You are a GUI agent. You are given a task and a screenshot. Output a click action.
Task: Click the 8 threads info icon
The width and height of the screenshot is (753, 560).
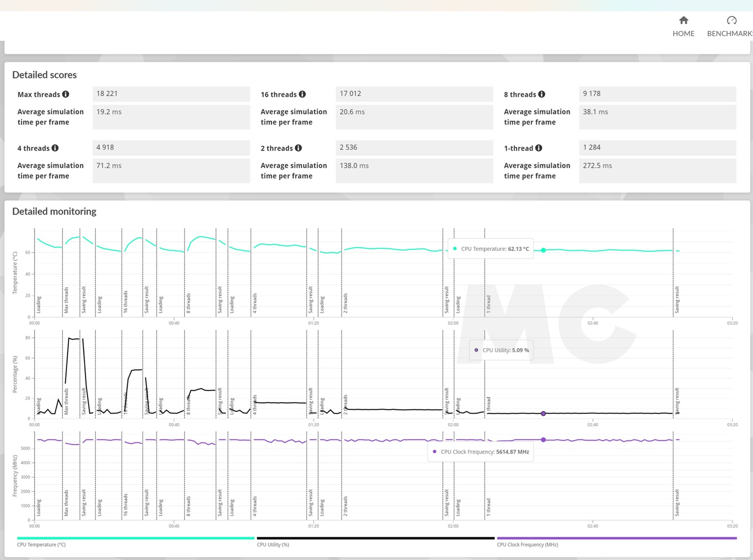541,94
